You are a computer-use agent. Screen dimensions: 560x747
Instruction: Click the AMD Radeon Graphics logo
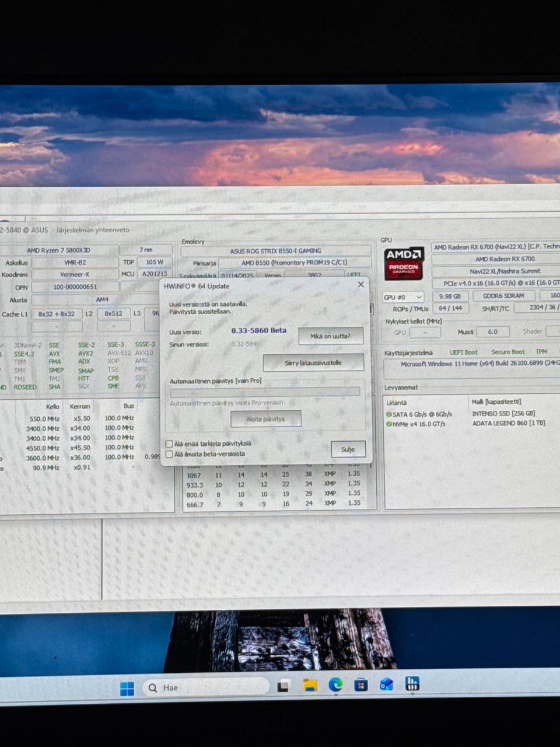click(404, 263)
